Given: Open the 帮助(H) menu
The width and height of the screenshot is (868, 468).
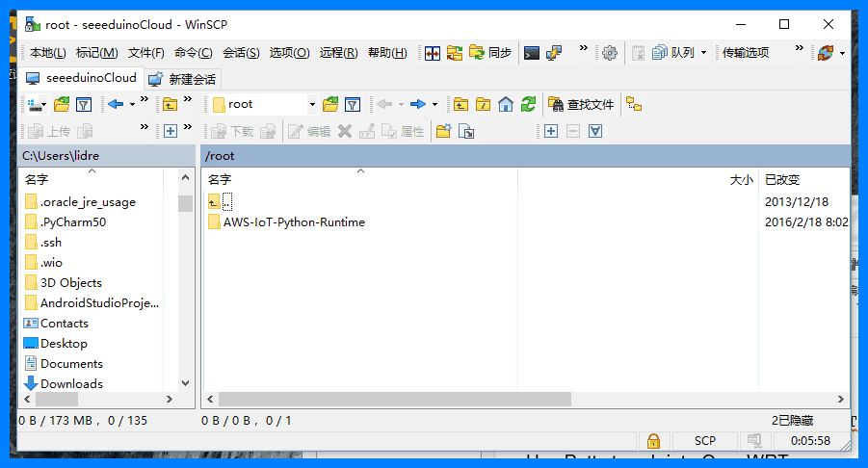Looking at the screenshot, I should (387, 53).
